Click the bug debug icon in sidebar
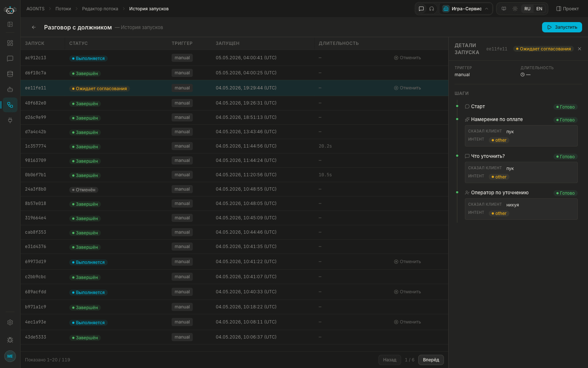 [x=10, y=340]
